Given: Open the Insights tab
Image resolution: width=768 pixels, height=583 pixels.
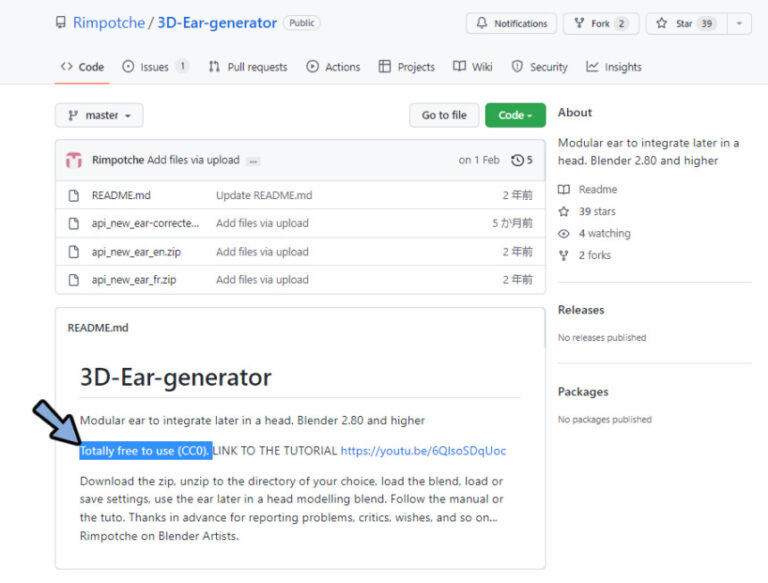Looking at the screenshot, I should (614, 67).
